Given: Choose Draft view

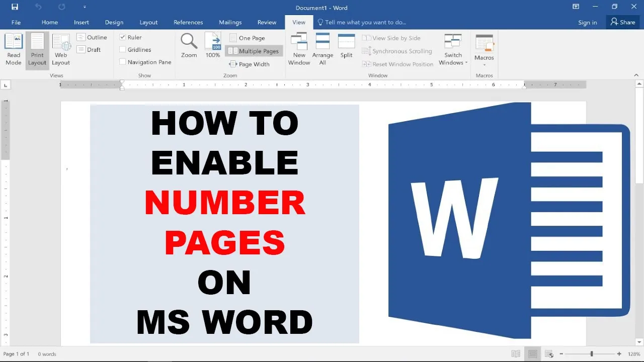Looking at the screenshot, I should [89, 49].
